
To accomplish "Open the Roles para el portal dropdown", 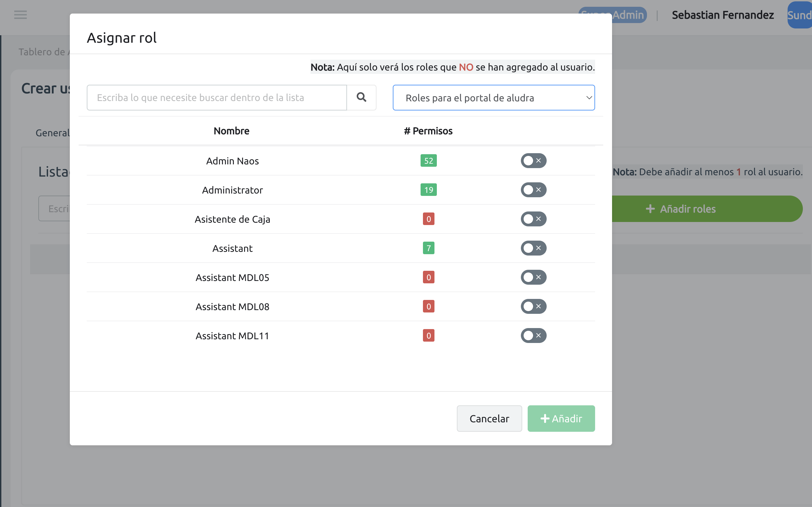I will pyautogui.click(x=494, y=98).
